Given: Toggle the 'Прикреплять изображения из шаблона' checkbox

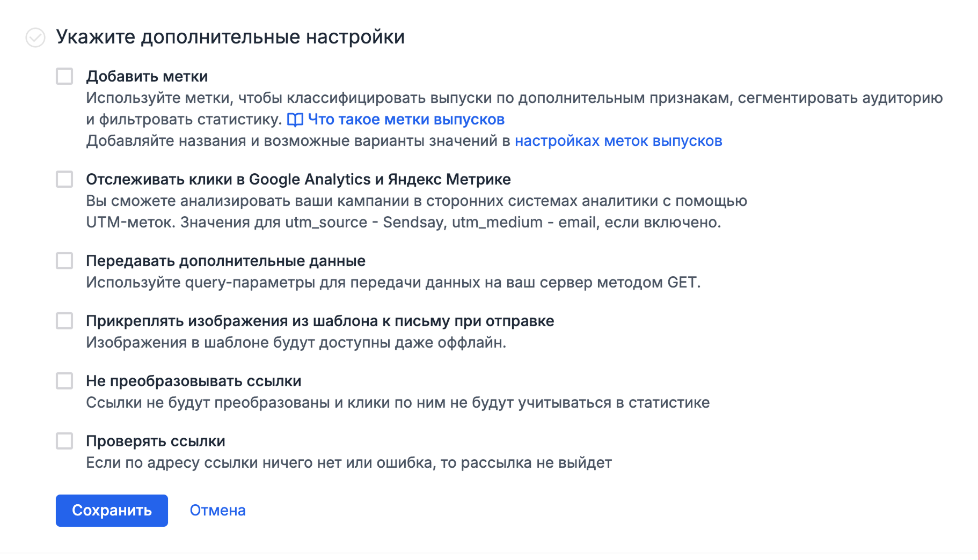Looking at the screenshot, I should [64, 321].
